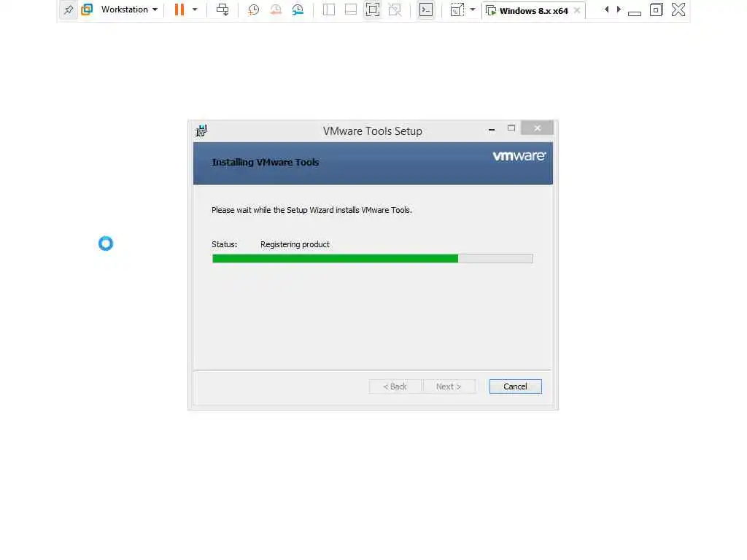Send Ctrl+Alt+Del to the guest
This screenshot has width=747, height=560.
(x=222, y=9)
